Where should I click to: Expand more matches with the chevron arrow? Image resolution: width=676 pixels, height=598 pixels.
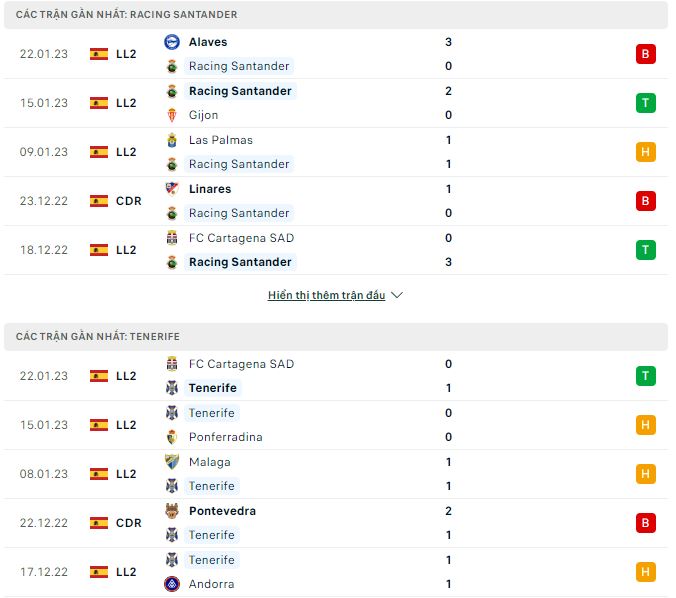point(397,296)
